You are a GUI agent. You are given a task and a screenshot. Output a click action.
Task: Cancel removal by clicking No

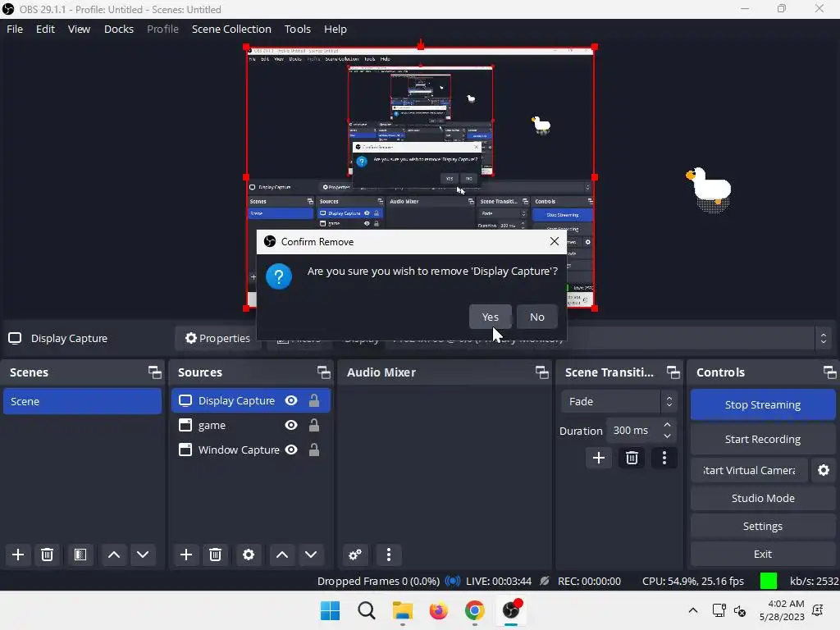pyautogui.click(x=536, y=317)
